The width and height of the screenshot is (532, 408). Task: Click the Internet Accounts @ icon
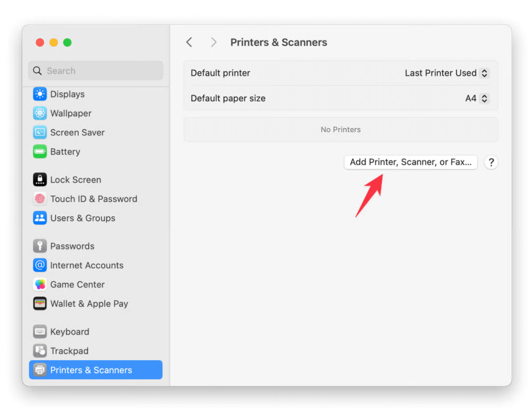pos(40,265)
